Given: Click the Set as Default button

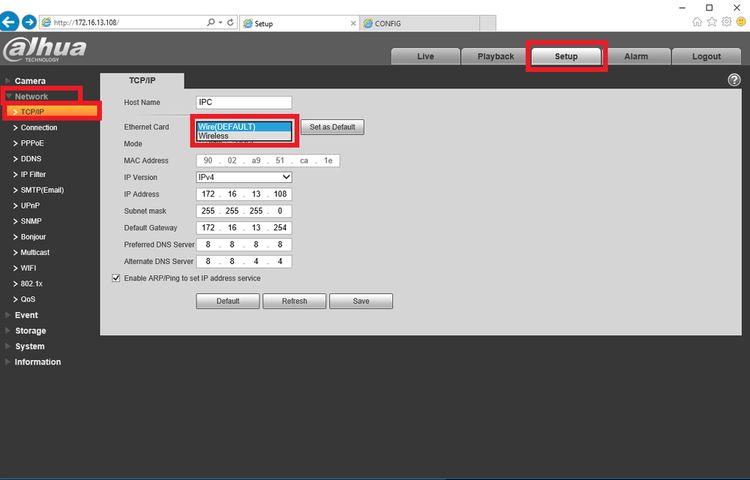Looking at the screenshot, I should coord(332,127).
